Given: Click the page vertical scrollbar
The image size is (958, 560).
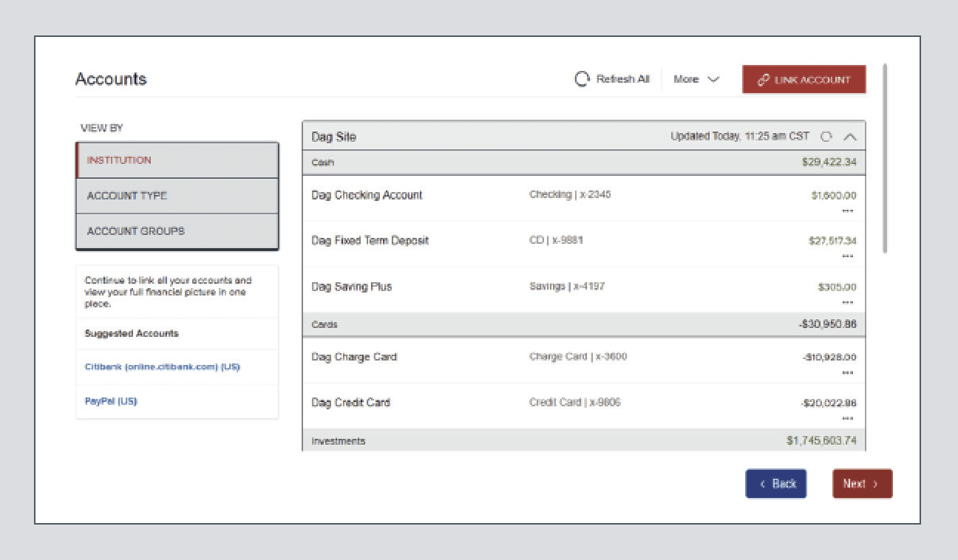Looking at the screenshot, I should pos(885,159).
